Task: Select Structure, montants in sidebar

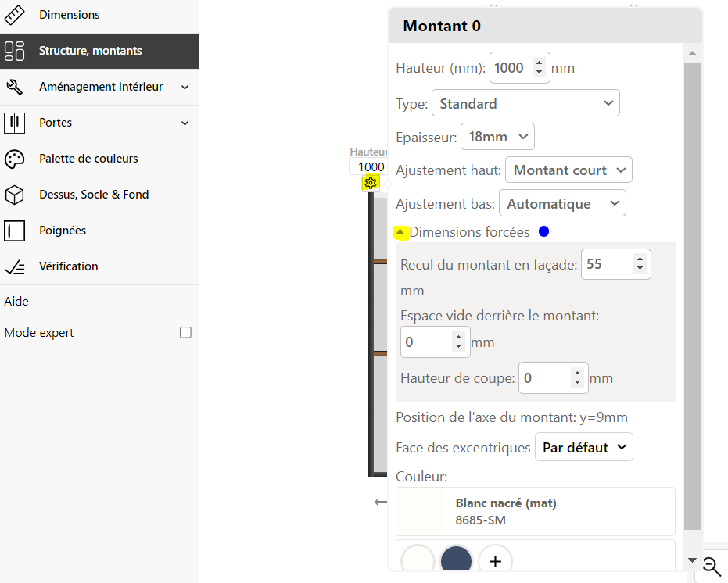Action: pyautogui.click(x=99, y=51)
